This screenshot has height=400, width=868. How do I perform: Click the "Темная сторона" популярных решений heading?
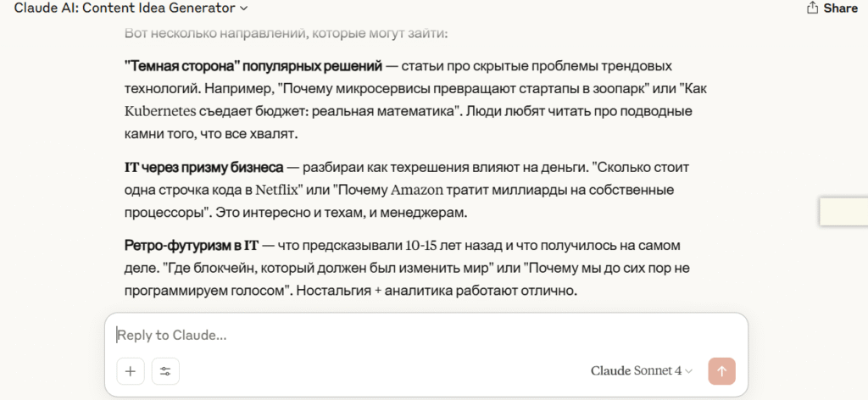(x=253, y=66)
